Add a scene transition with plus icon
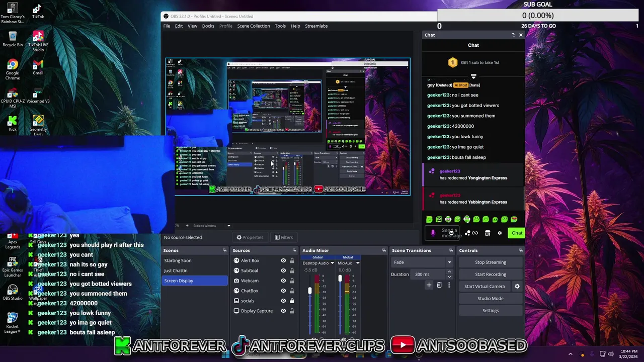Image resolution: width=644 pixels, height=362 pixels. 429,285
